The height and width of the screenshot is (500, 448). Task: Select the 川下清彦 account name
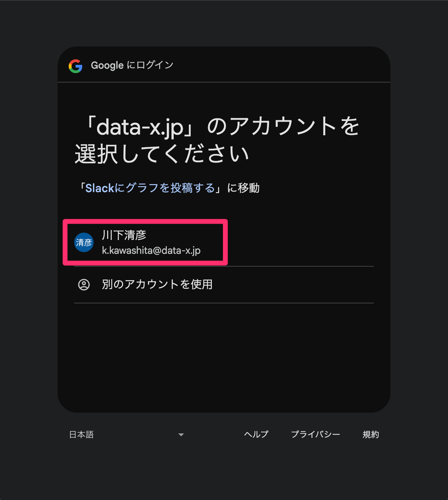(x=124, y=235)
